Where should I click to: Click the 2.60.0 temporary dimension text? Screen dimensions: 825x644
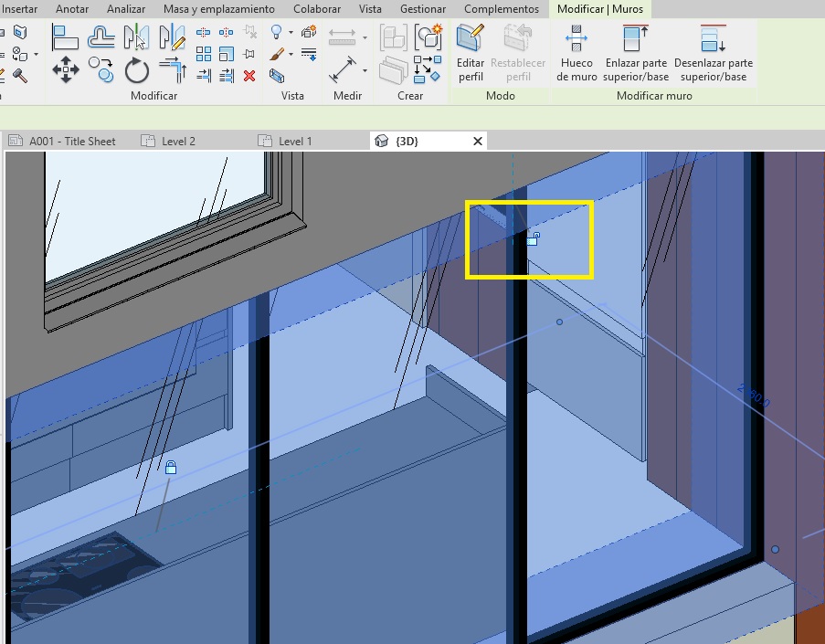755,395
